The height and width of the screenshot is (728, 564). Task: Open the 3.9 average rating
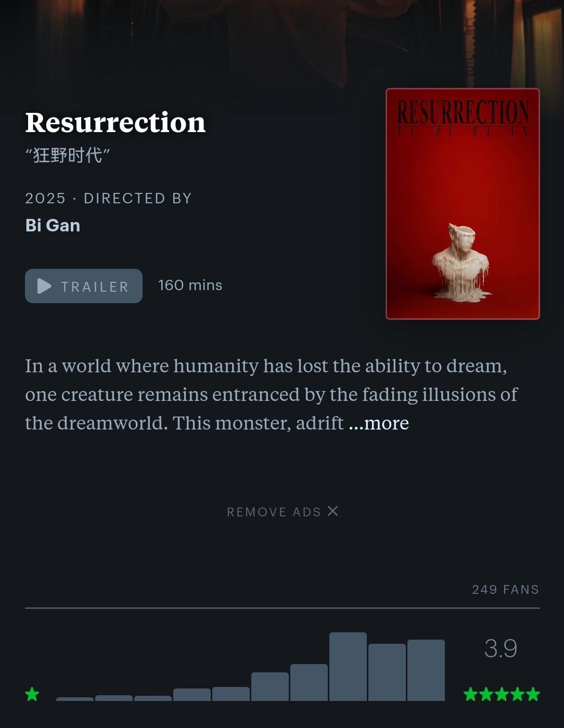501,648
